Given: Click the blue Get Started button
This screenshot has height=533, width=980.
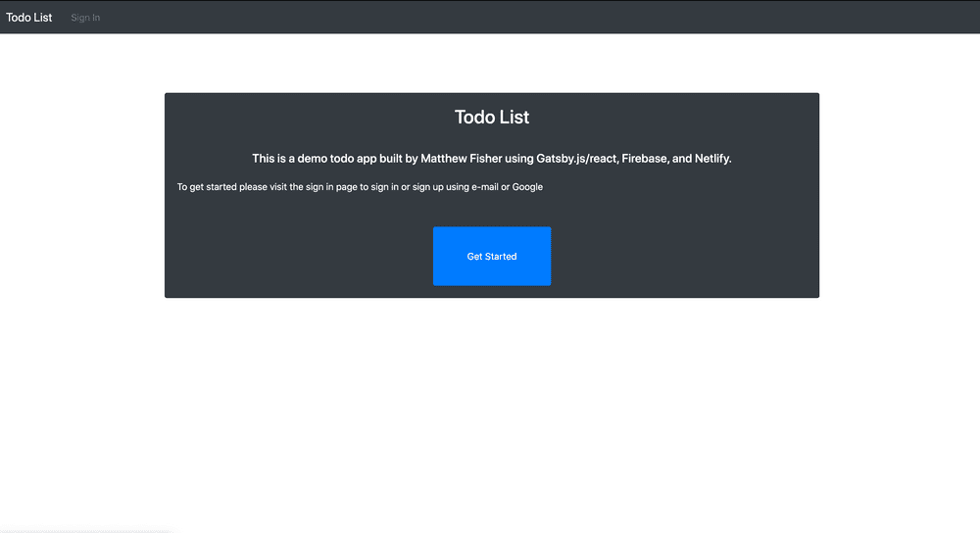Looking at the screenshot, I should (492, 256).
